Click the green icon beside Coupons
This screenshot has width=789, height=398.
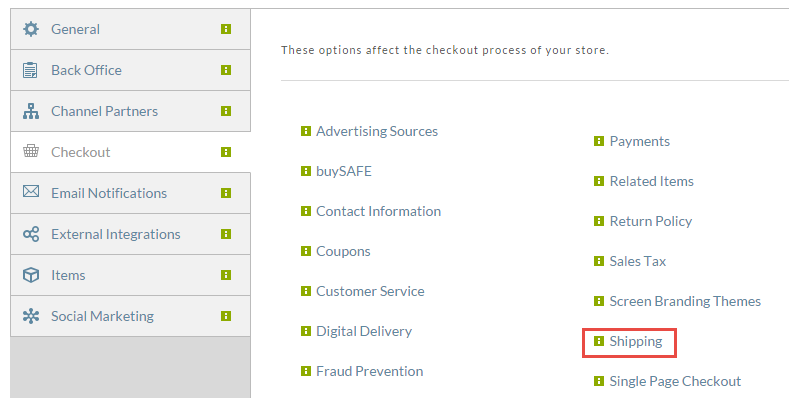(305, 251)
